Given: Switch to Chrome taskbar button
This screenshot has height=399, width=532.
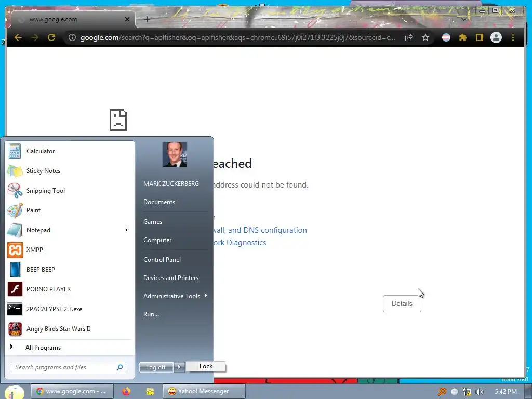Looking at the screenshot, I should (x=72, y=392).
